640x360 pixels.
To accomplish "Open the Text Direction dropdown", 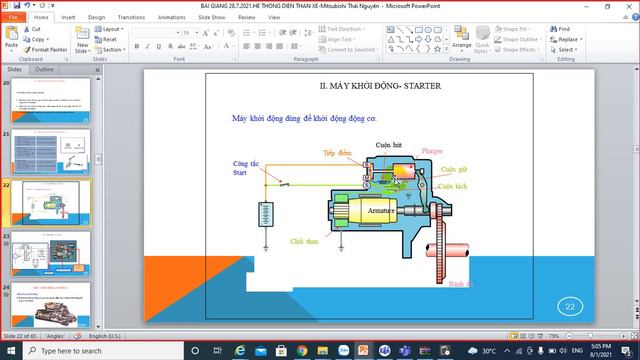I will pyautogui.click(x=342, y=29).
